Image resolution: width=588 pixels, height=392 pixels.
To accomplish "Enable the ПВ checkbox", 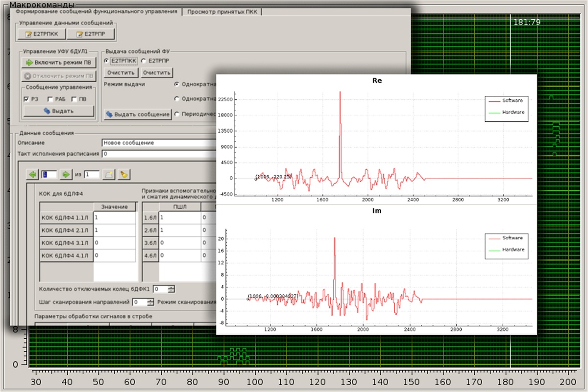I will point(74,99).
